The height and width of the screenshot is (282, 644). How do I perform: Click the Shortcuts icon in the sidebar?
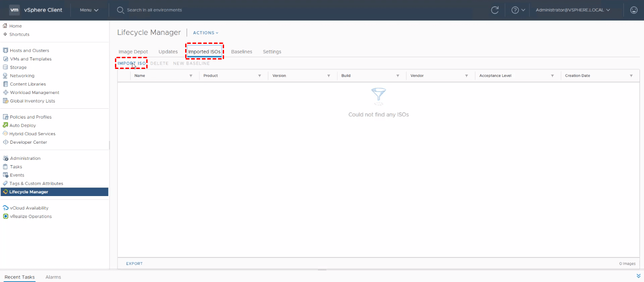[x=5, y=34]
